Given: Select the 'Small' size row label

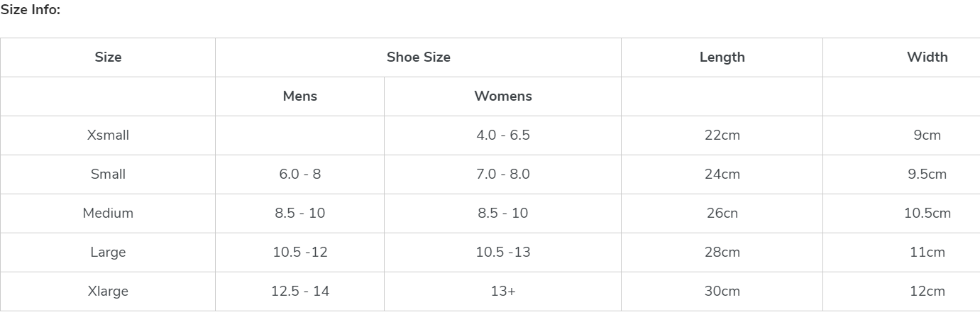Looking at the screenshot, I should [x=108, y=174].
